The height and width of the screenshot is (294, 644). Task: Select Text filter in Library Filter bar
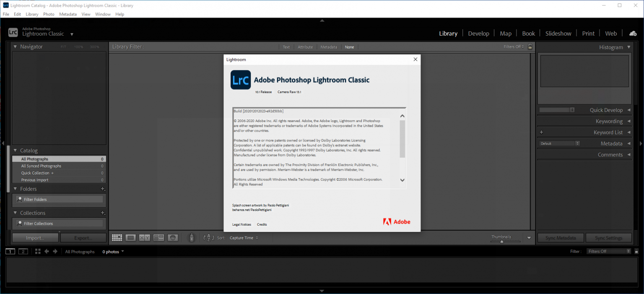tap(286, 47)
